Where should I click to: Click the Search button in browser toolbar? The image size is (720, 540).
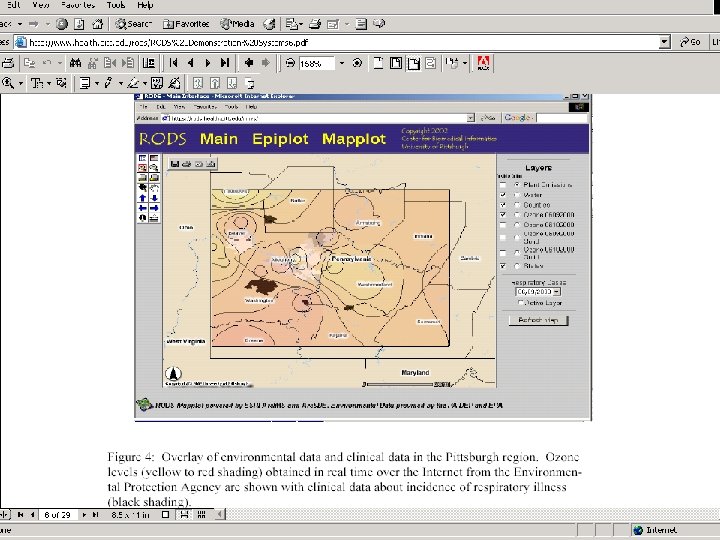pyautogui.click(x=132, y=23)
